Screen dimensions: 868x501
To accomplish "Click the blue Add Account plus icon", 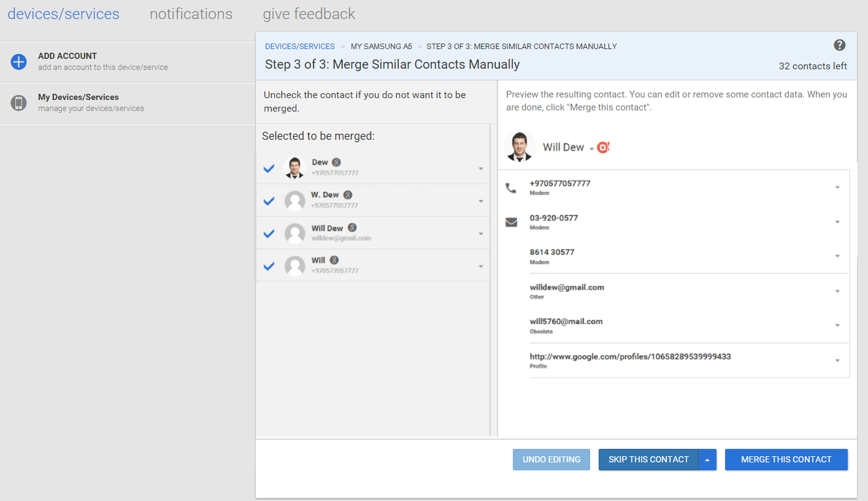I will coord(19,61).
